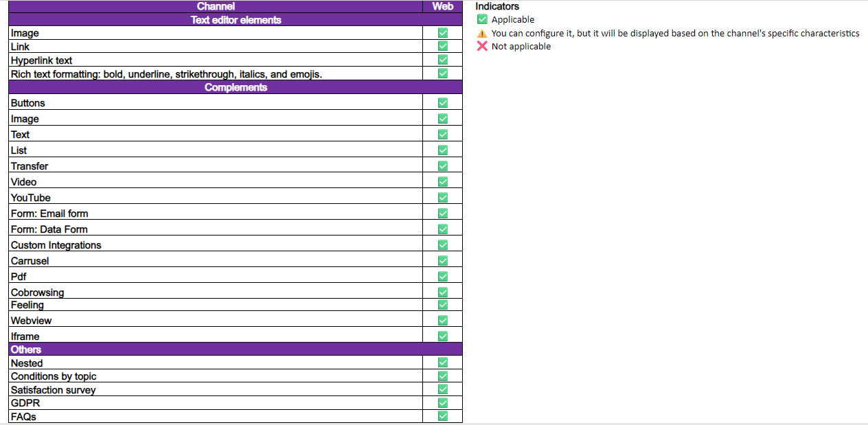Click the green check icon in the GDPR row
This screenshot has width=868, height=425.
click(443, 403)
